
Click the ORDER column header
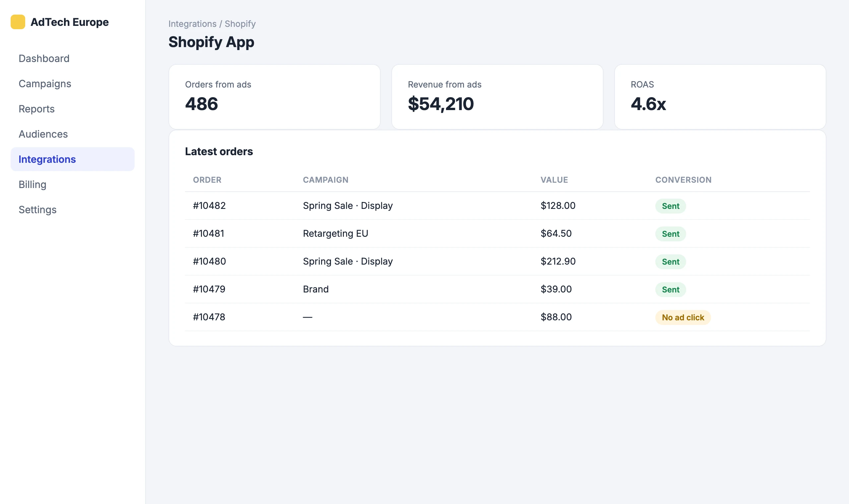tap(207, 180)
